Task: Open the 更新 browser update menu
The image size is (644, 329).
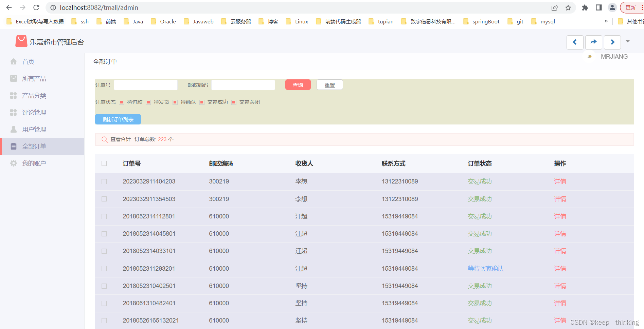Action: tap(632, 7)
